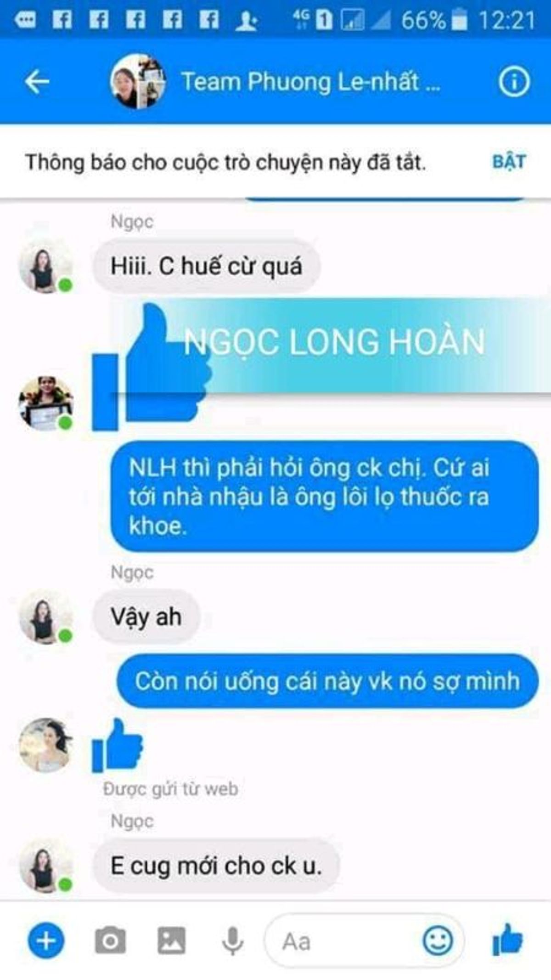The width and height of the screenshot is (551, 980).
Task: Select the 'Hiii. C huế cừ quá' message
Action: [x=206, y=266]
